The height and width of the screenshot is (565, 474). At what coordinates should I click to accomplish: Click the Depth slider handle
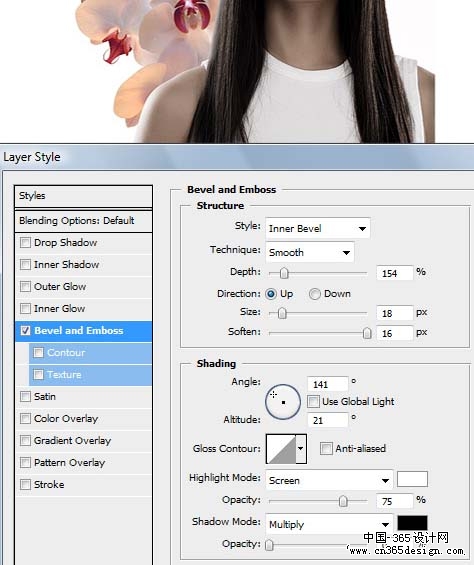click(x=284, y=273)
